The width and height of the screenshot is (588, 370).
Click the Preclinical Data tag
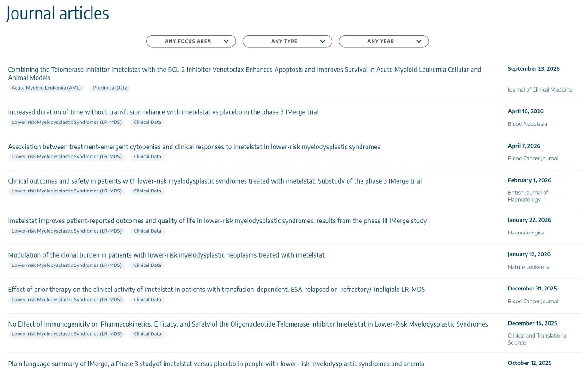[x=110, y=88]
